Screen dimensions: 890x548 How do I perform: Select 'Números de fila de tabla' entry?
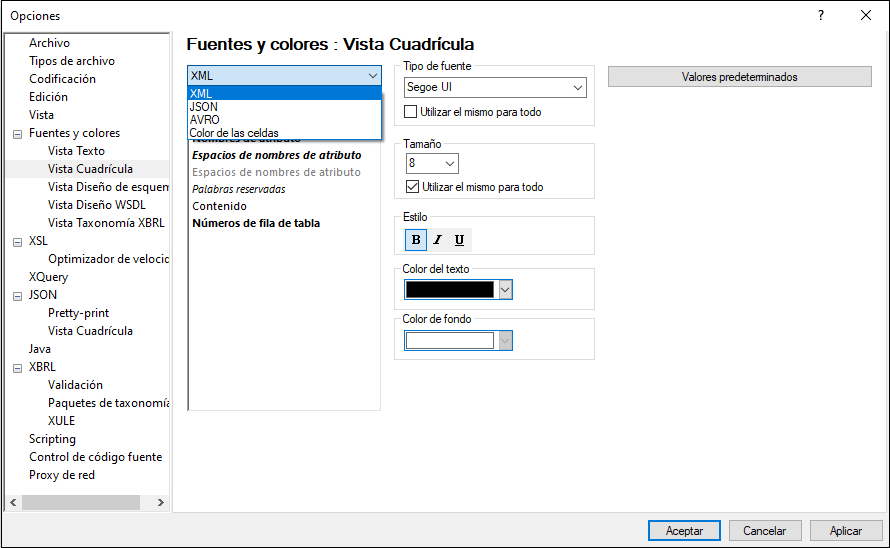(x=256, y=223)
